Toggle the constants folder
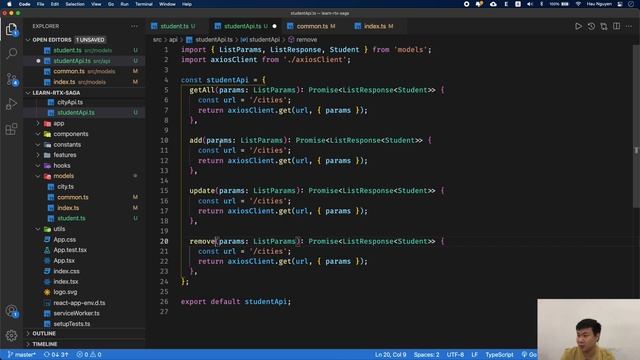 (x=67, y=144)
